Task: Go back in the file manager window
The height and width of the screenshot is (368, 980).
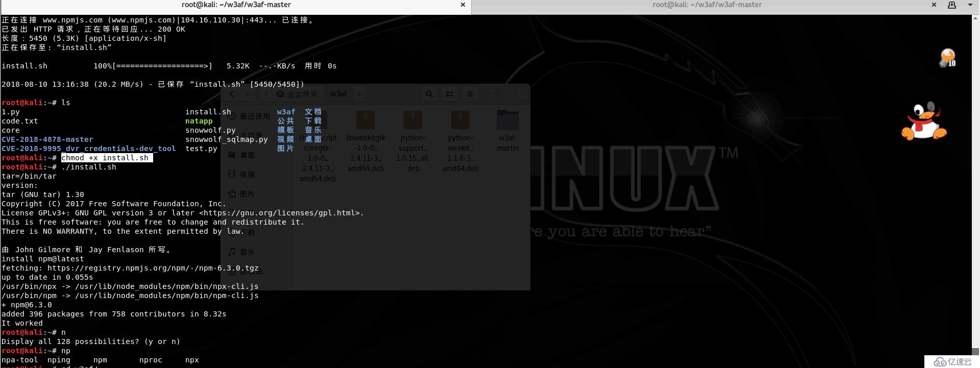Action: coord(232,94)
